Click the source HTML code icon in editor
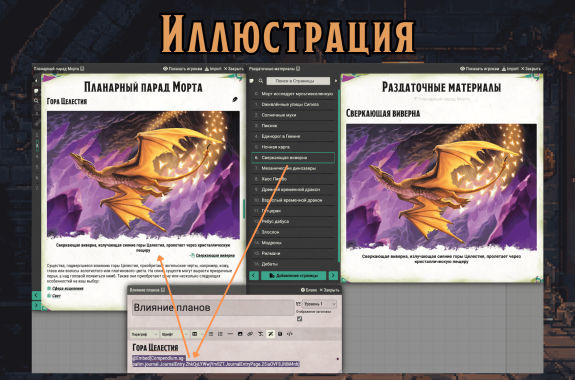The height and width of the screenshot is (380, 575). pyautogui.click(x=290, y=334)
